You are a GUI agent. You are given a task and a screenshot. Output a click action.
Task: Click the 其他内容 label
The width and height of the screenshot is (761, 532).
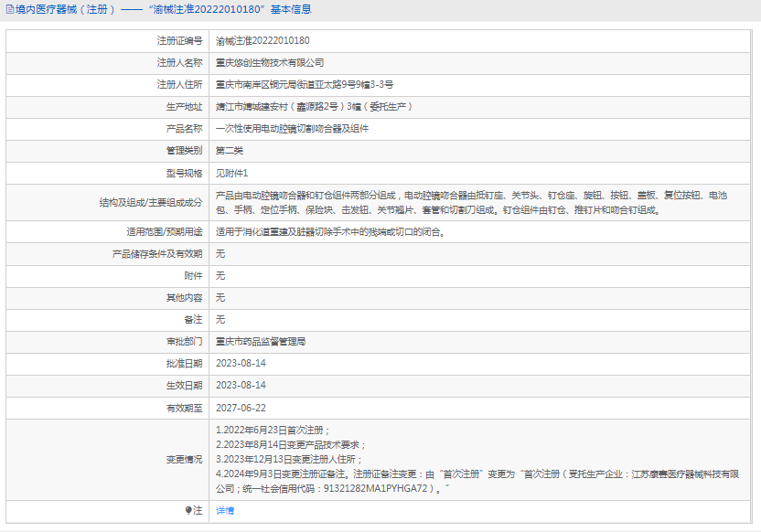(185, 298)
